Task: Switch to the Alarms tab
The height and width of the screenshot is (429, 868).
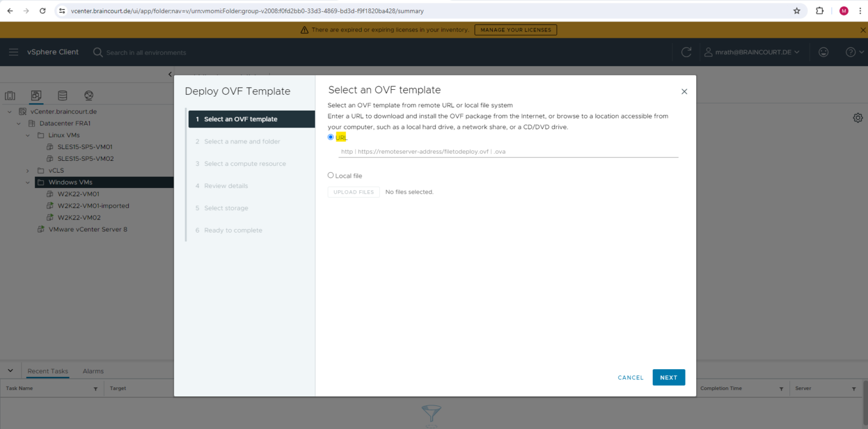Action: click(x=93, y=371)
